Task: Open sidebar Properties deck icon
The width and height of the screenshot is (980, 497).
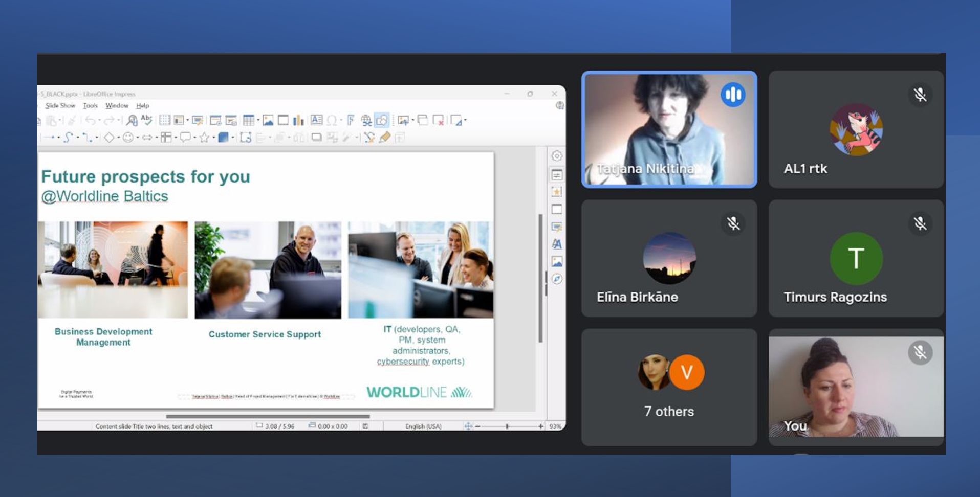Action: point(557,174)
